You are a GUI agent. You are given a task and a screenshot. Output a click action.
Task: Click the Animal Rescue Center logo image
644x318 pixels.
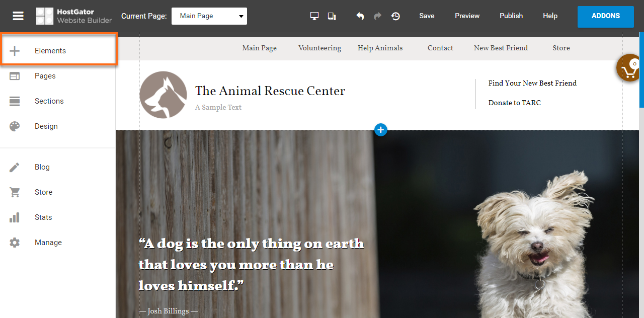(x=163, y=95)
